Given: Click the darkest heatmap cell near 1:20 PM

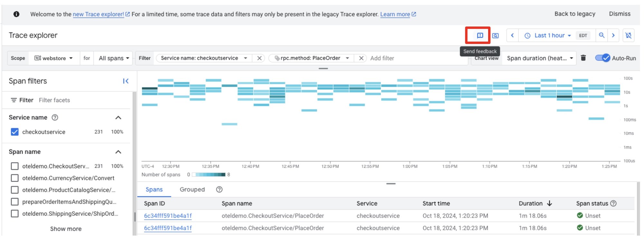Looking at the screenshot, I should pyautogui.click(x=564, y=96).
